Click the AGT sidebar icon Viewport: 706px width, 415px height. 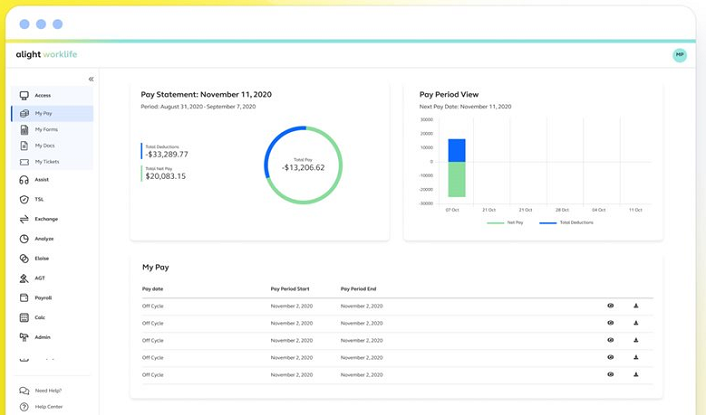[24, 279]
